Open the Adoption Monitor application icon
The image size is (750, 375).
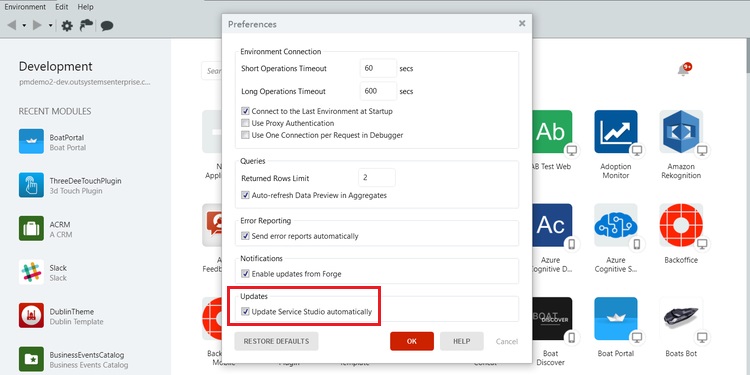pyautogui.click(x=616, y=132)
